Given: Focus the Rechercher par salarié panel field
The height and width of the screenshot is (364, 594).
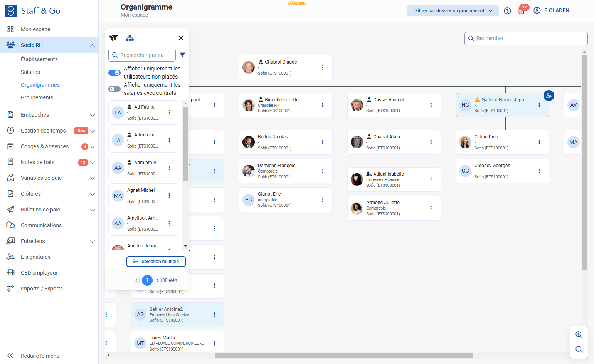Looking at the screenshot, I should (142, 55).
